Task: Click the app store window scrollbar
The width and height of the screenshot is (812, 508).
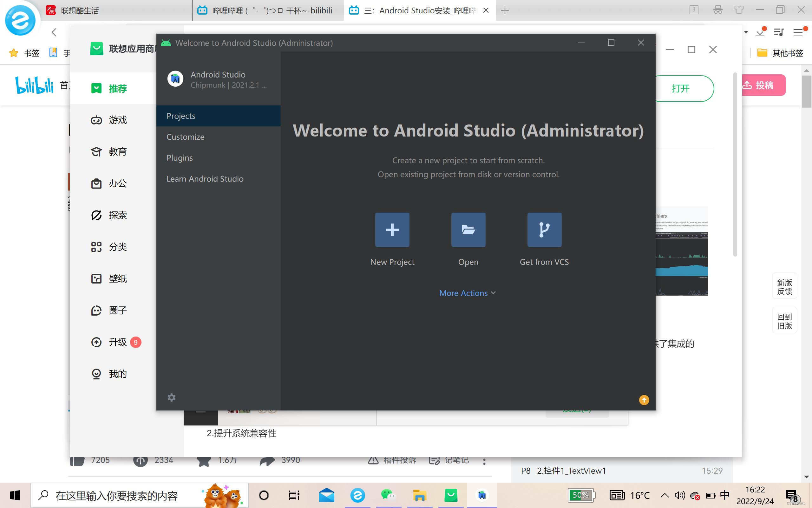Action: (x=735, y=165)
